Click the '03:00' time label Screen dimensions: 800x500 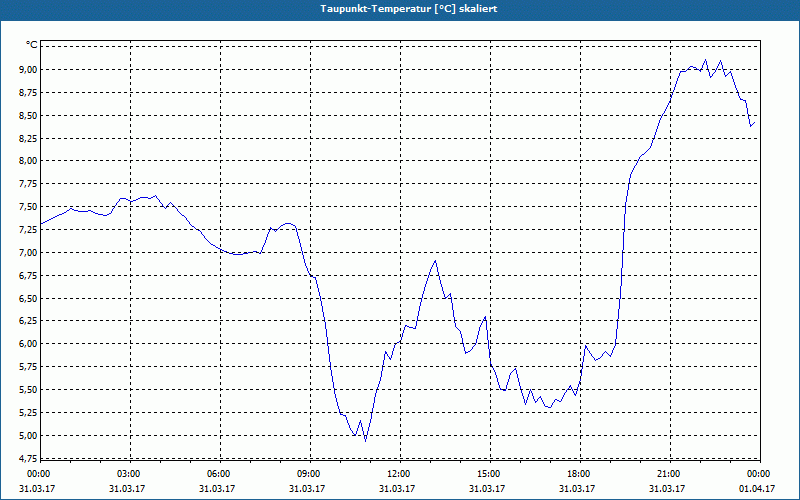(130, 474)
